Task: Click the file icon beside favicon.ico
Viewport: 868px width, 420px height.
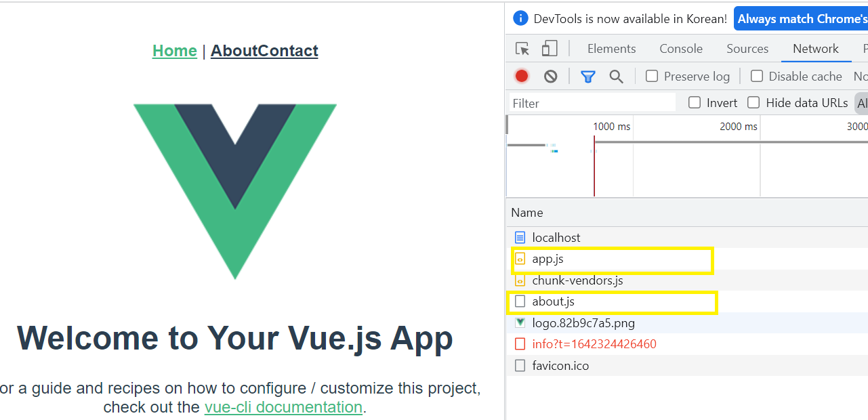Action: click(520, 366)
